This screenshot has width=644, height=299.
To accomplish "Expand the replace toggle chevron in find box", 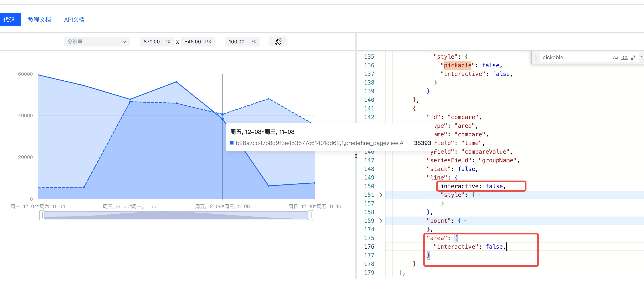I will (x=536, y=58).
